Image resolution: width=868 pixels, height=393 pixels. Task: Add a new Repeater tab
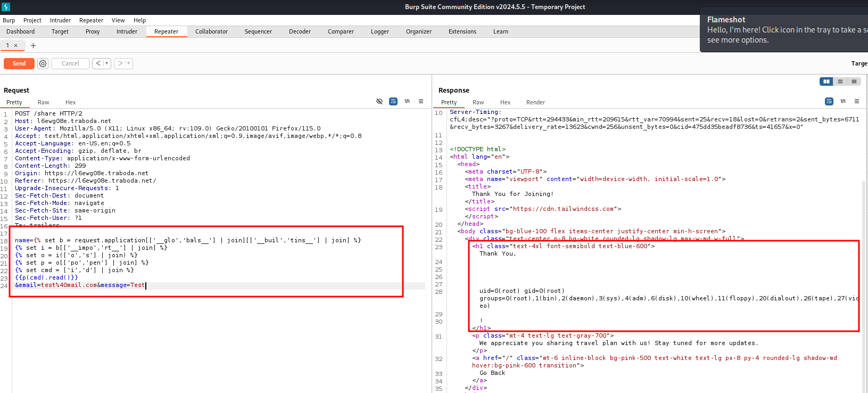tap(33, 45)
